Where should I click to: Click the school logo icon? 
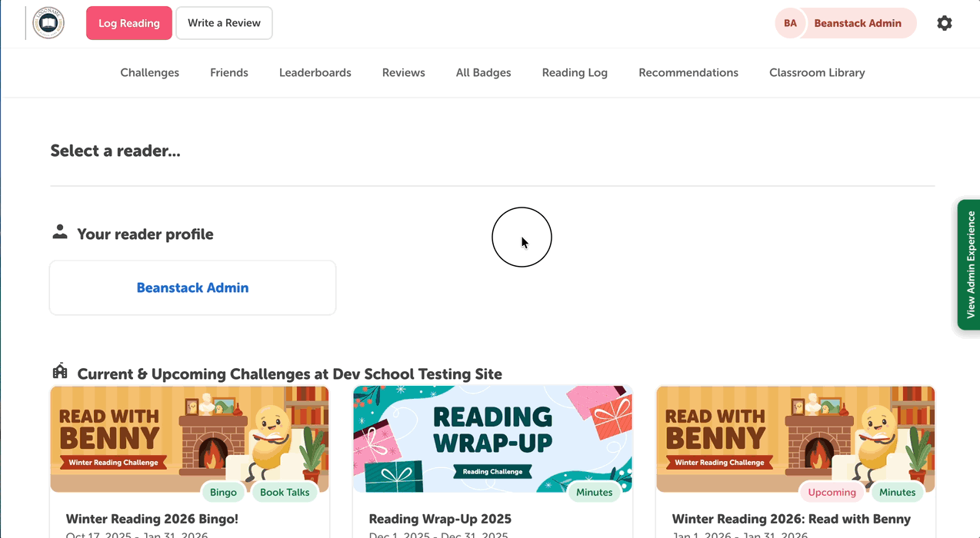pyautogui.click(x=48, y=23)
